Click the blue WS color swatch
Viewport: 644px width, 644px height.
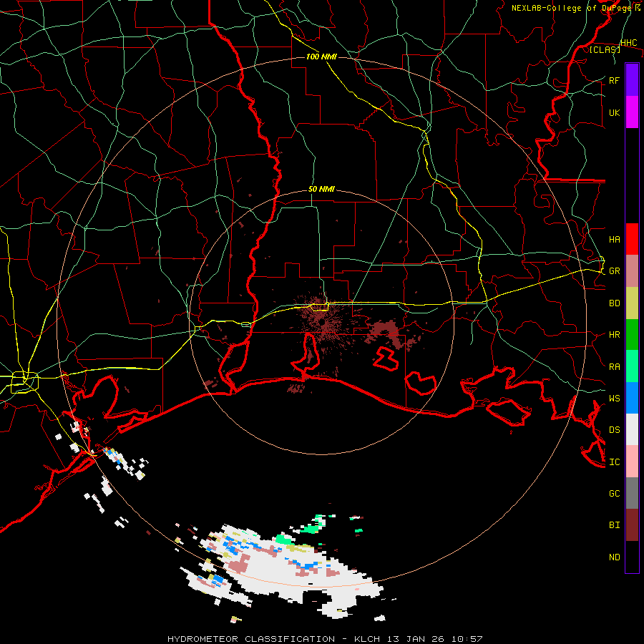(x=632, y=398)
